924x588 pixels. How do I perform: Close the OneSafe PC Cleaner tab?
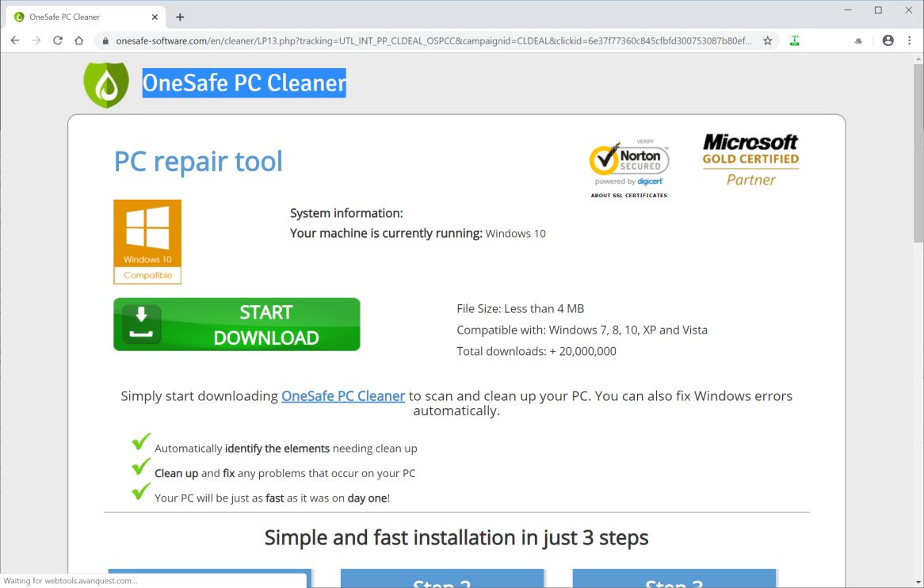click(x=155, y=17)
